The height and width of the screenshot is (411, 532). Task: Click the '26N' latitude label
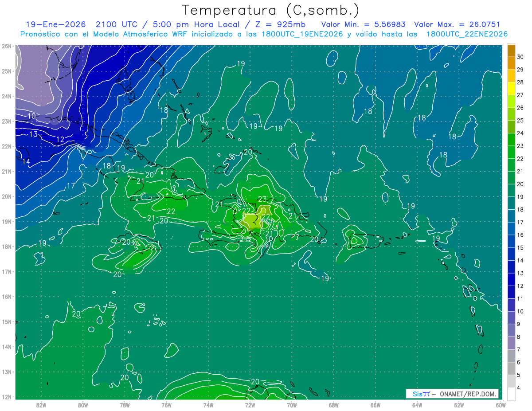(x=6, y=46)
